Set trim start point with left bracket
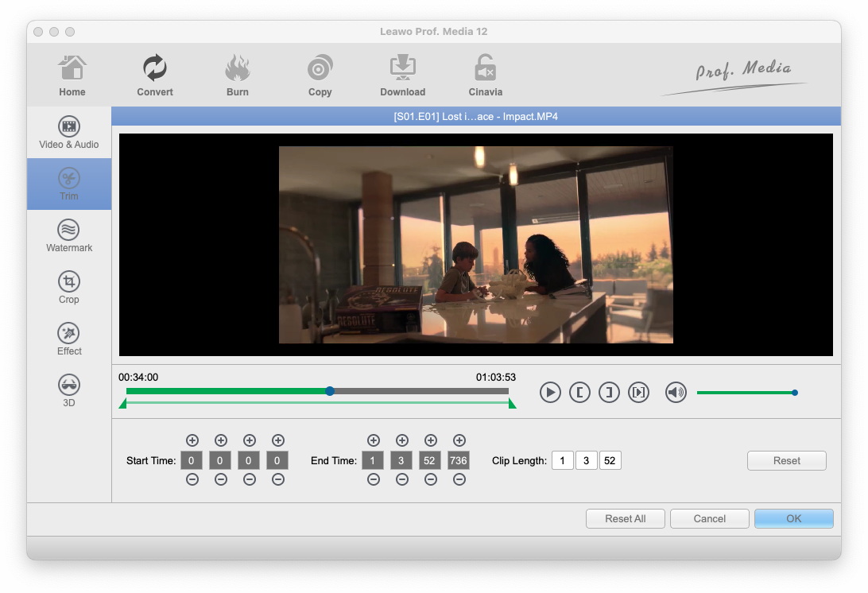 (579, 392)
